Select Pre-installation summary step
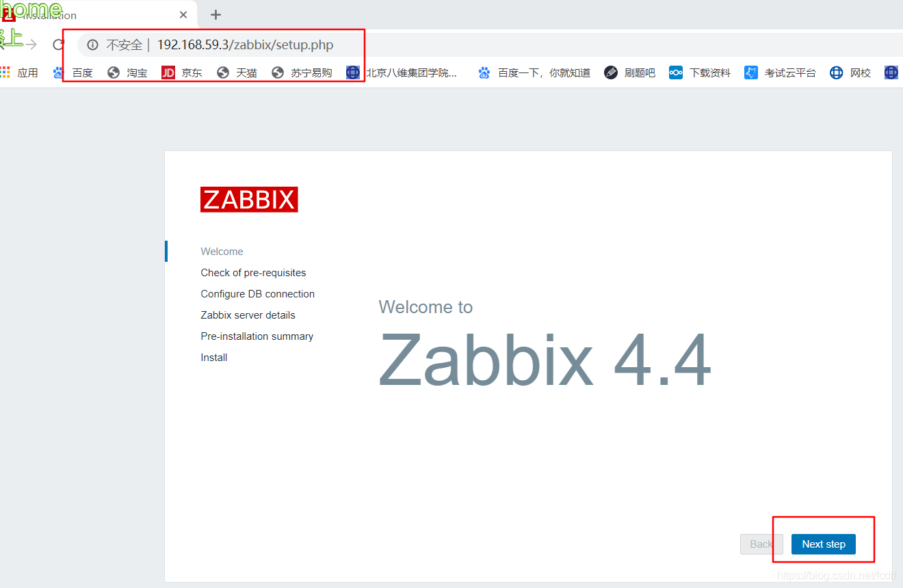 [257, 336]
